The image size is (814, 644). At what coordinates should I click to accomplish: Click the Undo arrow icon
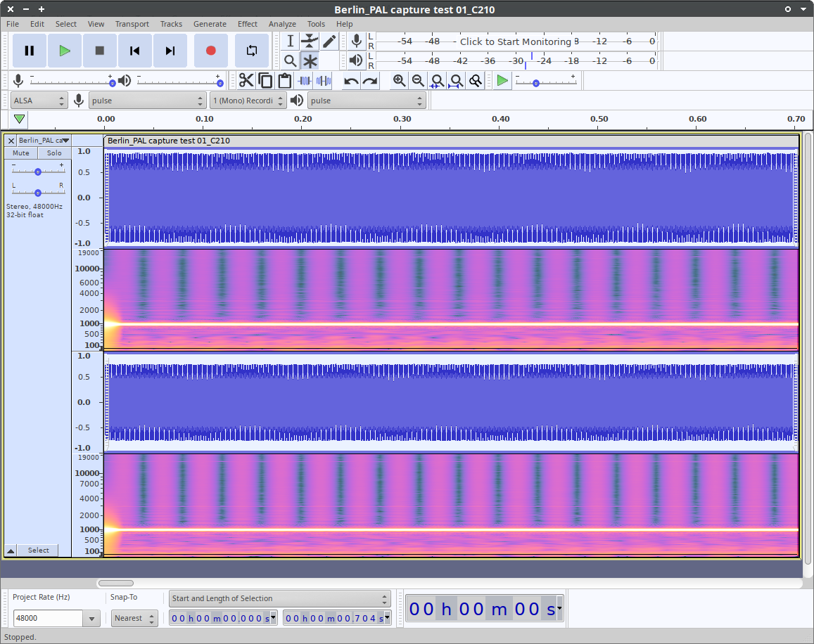[350, 81]
